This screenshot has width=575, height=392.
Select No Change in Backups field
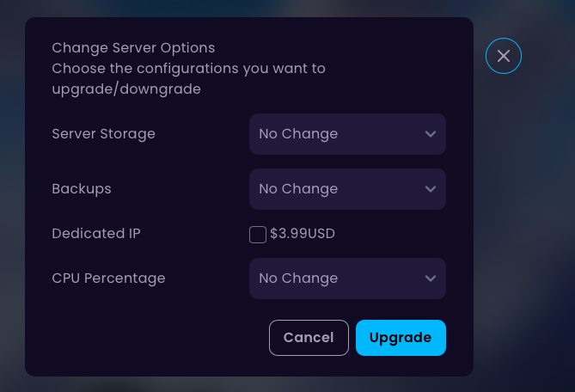click(x=298, y=189)
